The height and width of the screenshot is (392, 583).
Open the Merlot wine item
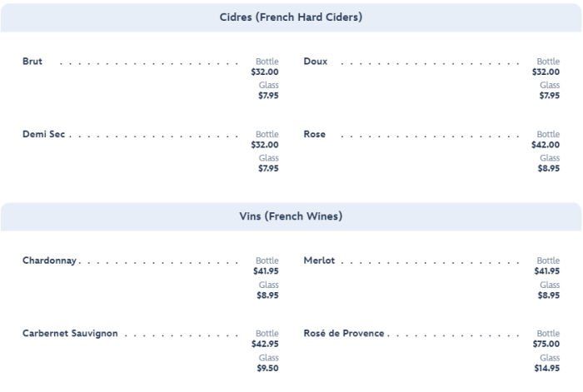[x=319, y=261]
